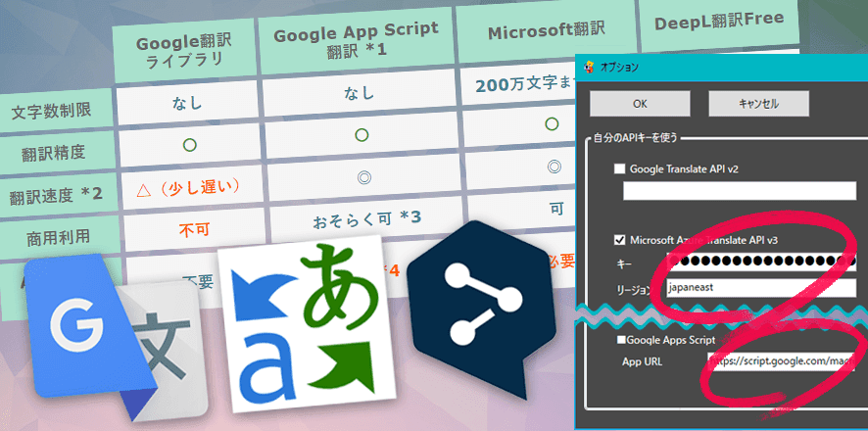Click the Microsoft翻訳 column header

(x=547, y=32)
